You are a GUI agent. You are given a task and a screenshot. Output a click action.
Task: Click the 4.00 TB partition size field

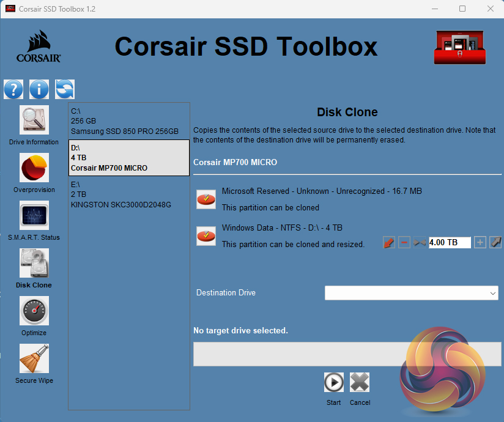[450, 243]
